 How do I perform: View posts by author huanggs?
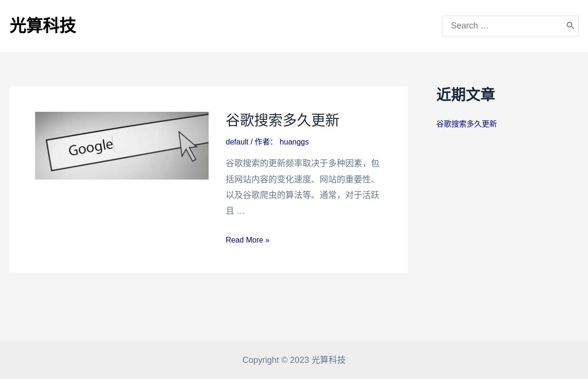coord(294,142)
